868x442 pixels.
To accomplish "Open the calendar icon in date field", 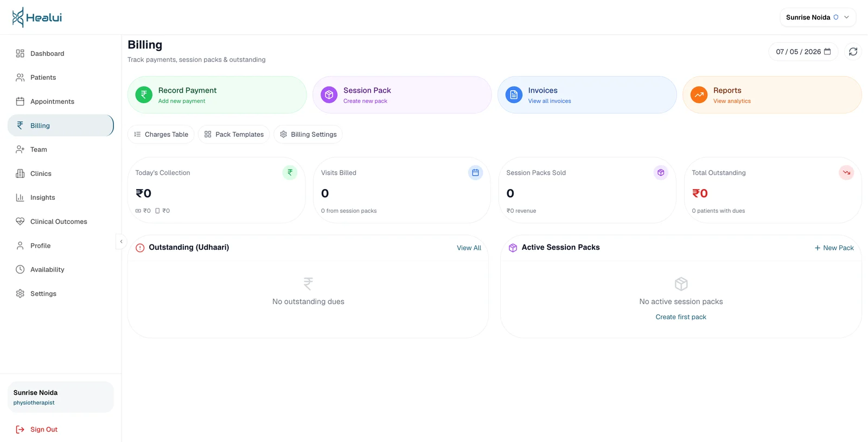I will pyautogui.click(x=827, y=52).
